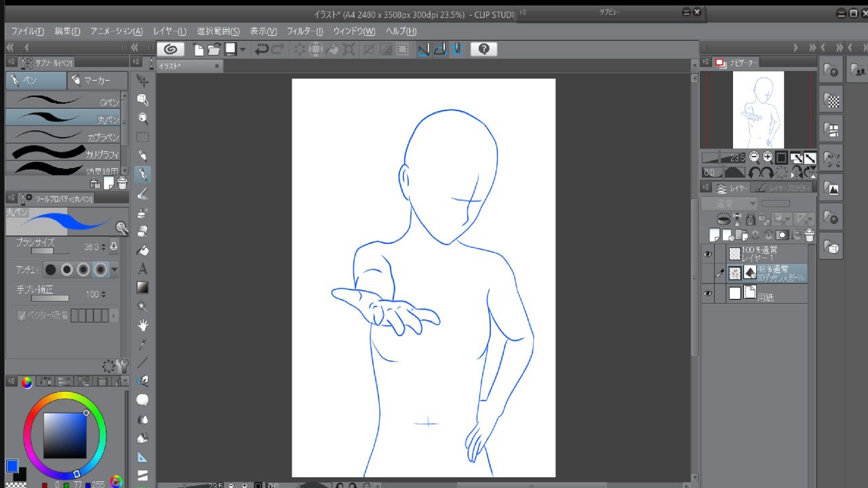
Task: Toggle visibility of the 用紙 paper layer
Action: click(x=708, y=293)
